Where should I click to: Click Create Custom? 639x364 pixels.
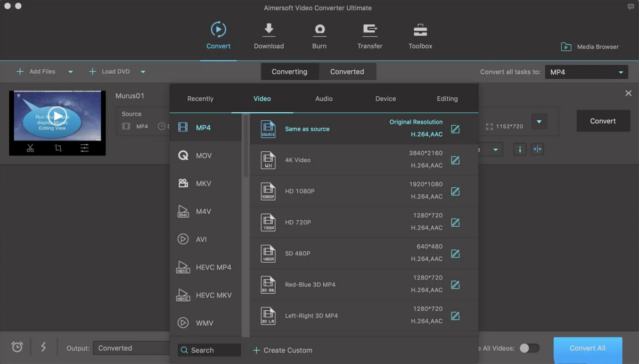[282, 350]
